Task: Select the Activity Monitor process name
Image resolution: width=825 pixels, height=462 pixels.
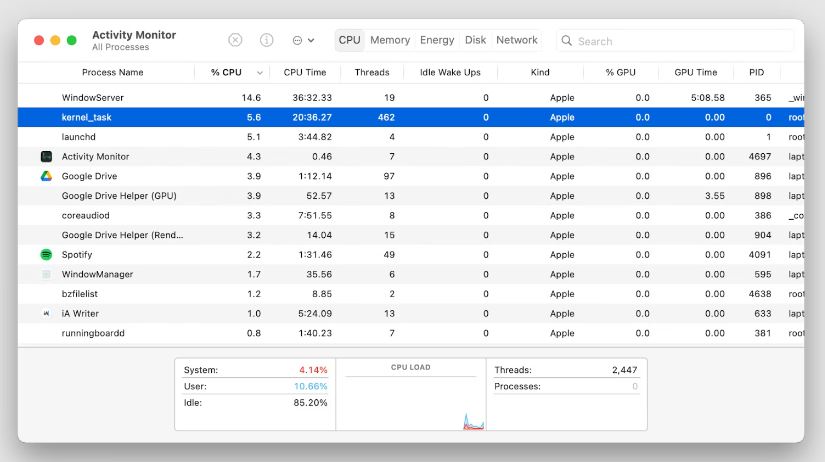Action: [95, 156]
